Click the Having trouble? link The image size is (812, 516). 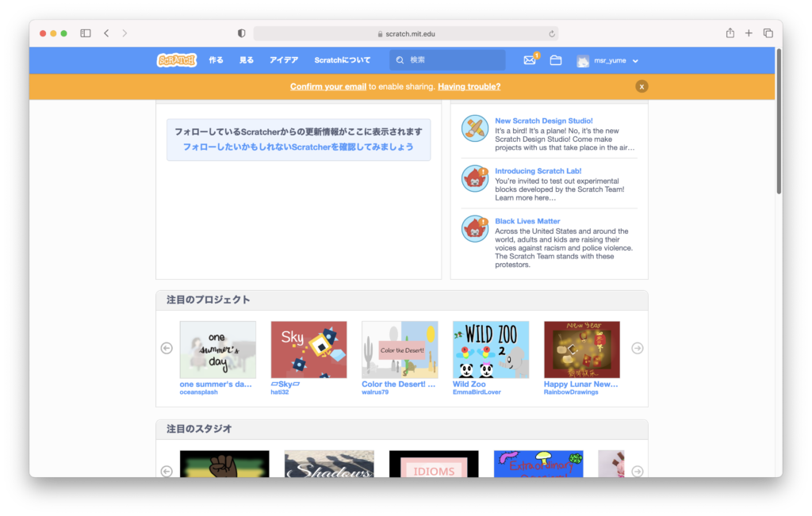[x=469, y=86]
